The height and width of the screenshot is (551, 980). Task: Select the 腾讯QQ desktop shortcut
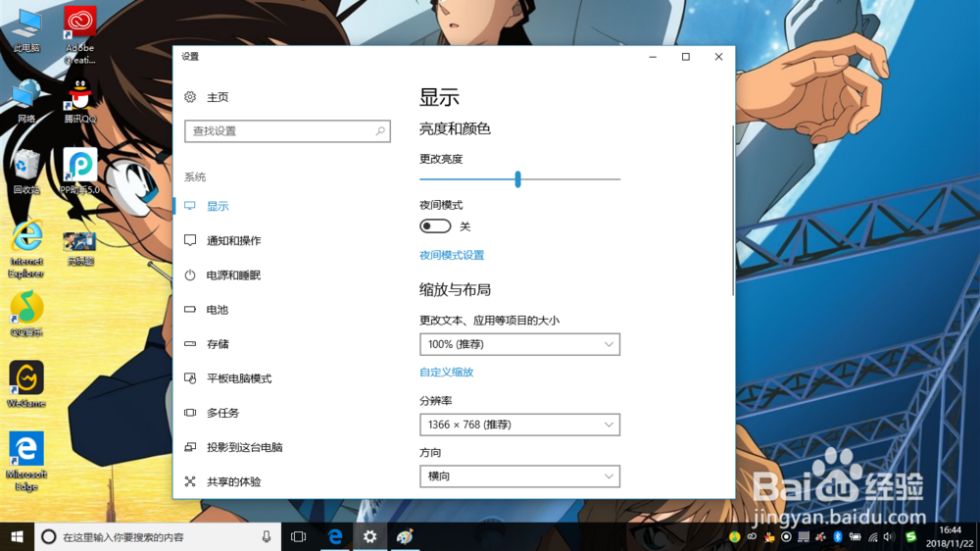point(79,100)
